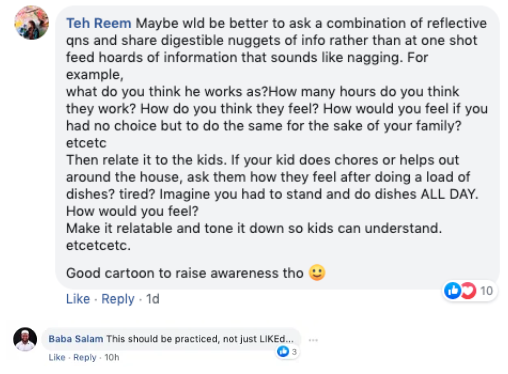Screen dimensions: 508x374
Task: Open Baba Salam's profile picture
Action: 25,339
